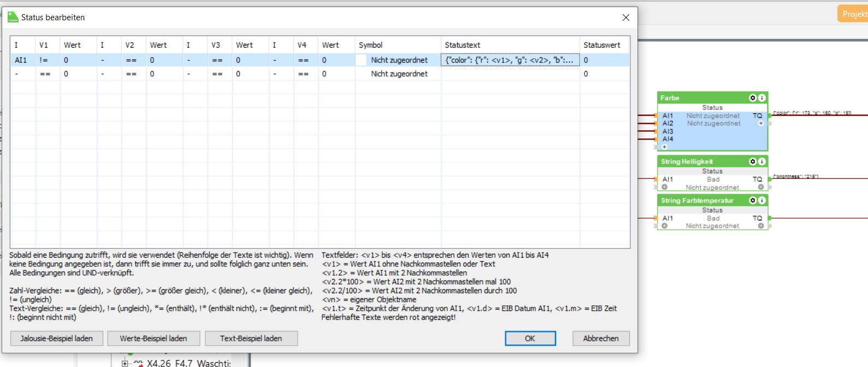Click the Statustext column header
The width and height of the screenshot is (868, 367).
click(x=510, y=45)
